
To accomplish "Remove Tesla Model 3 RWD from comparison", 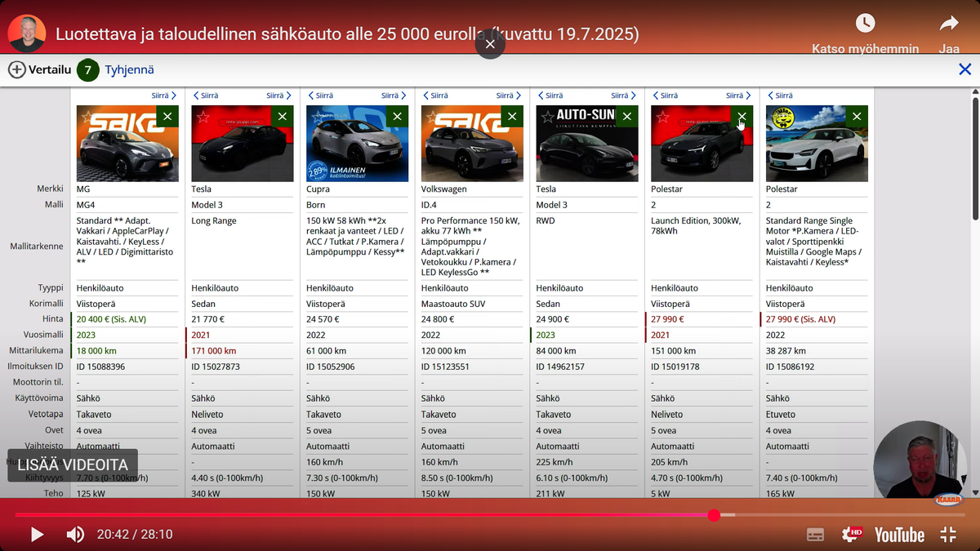I will pyautogui.click(x=627, y=116).
